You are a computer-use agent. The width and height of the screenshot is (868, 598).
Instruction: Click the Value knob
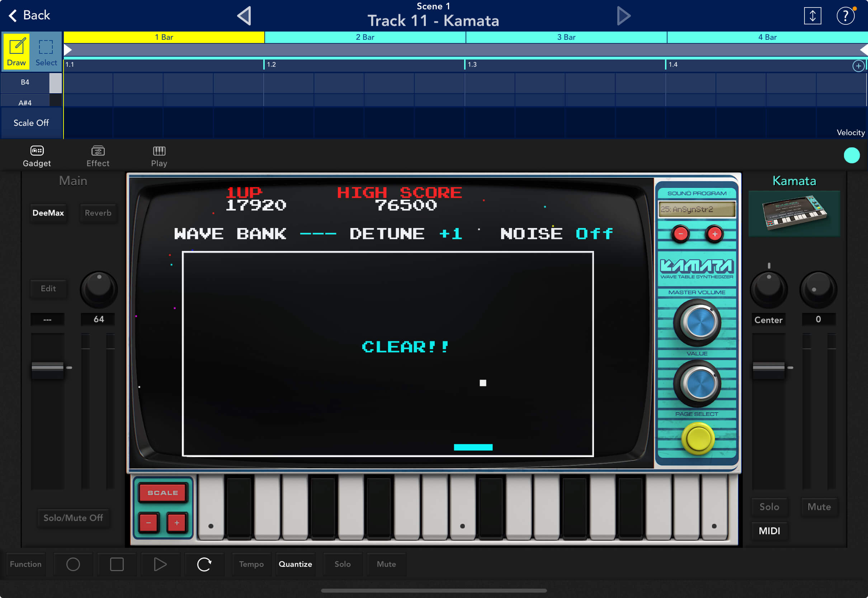697,384
